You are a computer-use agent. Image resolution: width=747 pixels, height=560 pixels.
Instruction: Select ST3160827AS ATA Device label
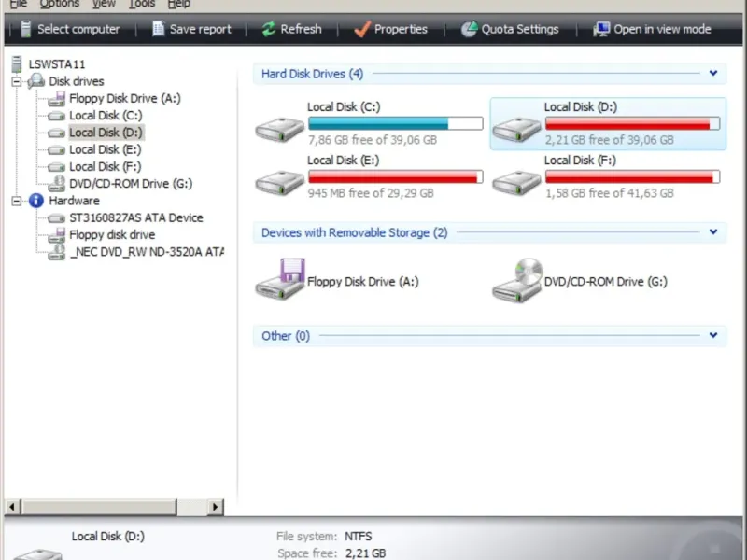pyautogui.click(x=136, y=217)
